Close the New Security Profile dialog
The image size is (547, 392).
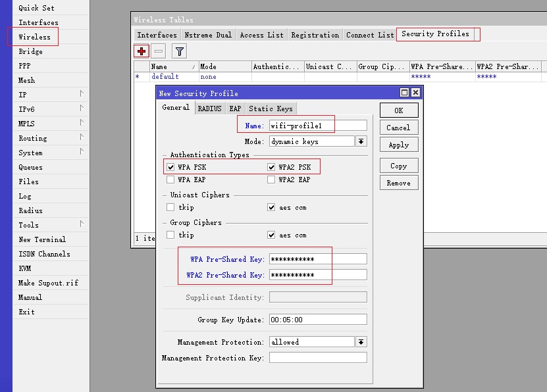pos(416,93)
